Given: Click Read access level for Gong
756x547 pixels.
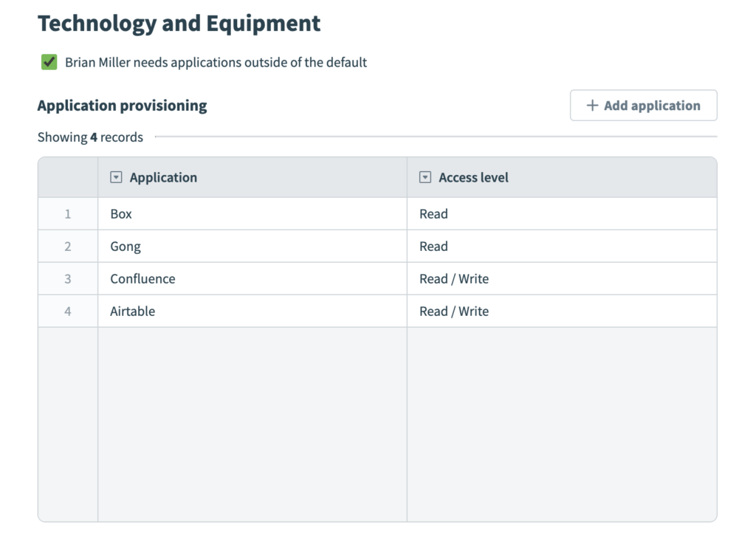Looking at the screenshot, I should pos(562,247).
